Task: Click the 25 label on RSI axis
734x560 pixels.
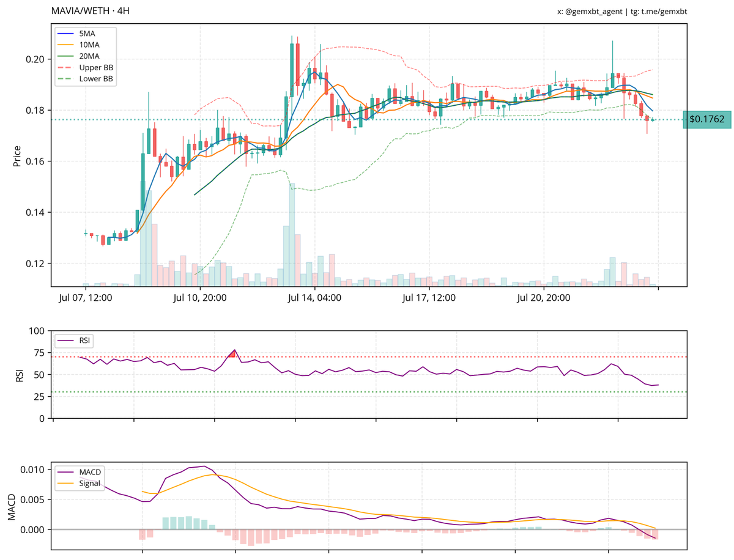Action: [41, 396]
